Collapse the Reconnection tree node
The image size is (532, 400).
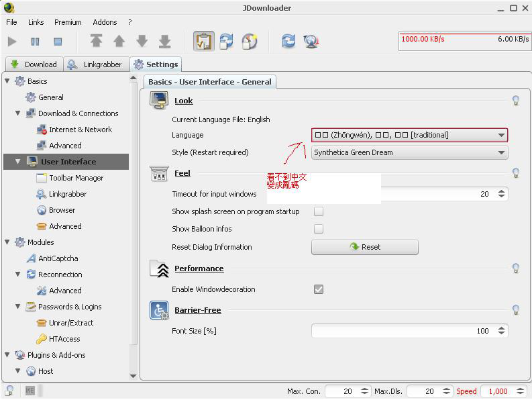tap(17, 274)
